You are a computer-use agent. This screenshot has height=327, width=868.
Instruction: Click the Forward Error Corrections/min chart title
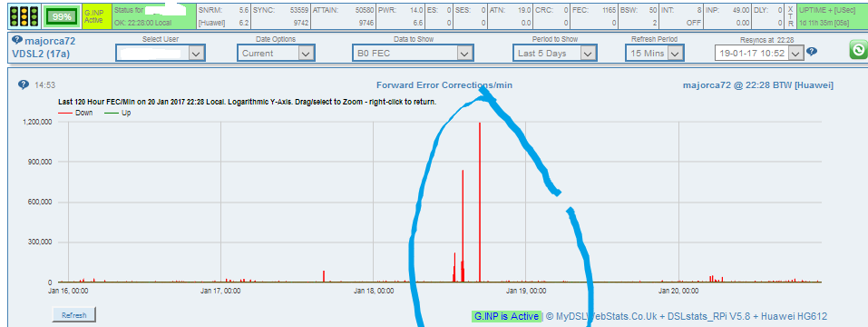point(444,85)
